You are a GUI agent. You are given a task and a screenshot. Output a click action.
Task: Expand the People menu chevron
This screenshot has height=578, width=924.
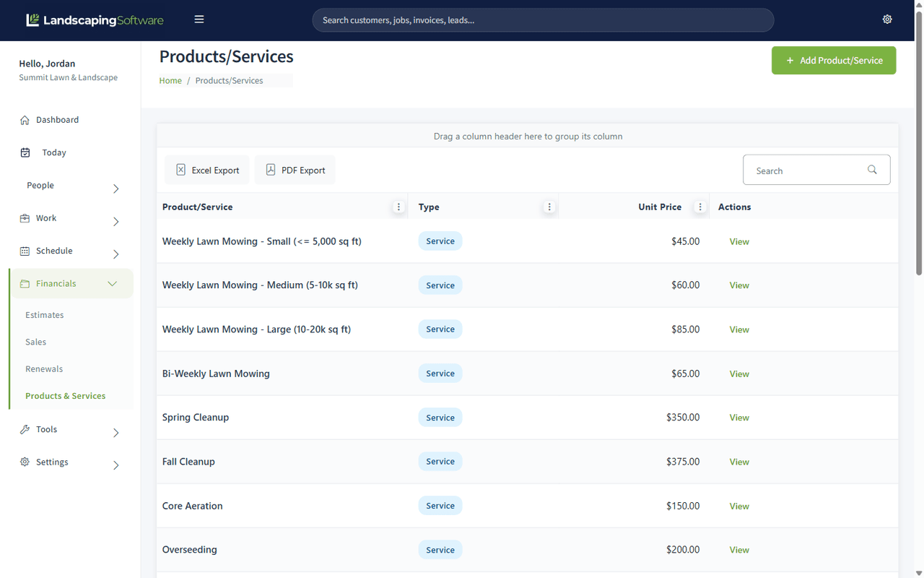click(116, 189)
